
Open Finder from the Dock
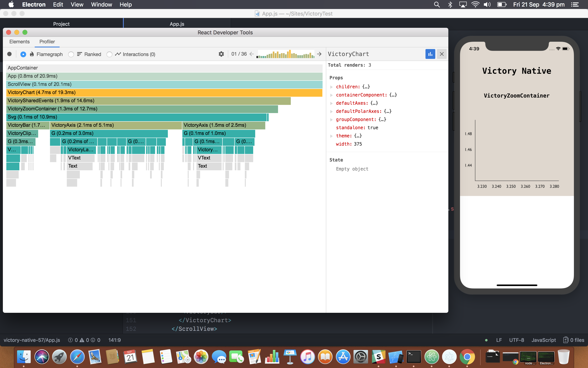click(x=24, y=357)
